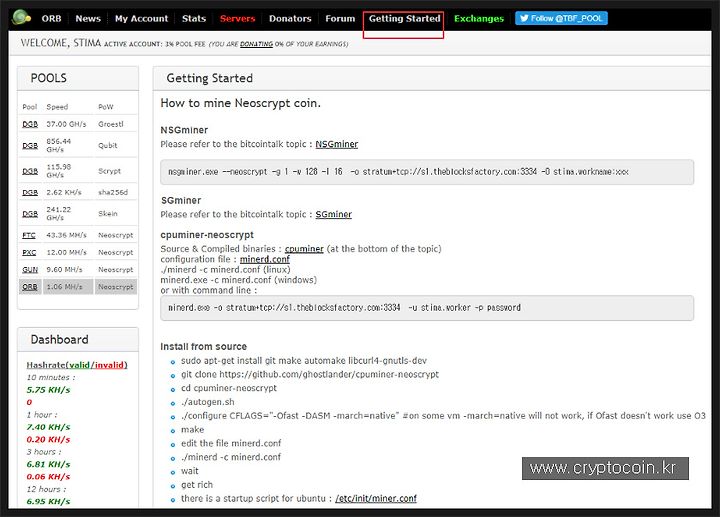The height and width of the screenshot is (517, 720).
Task: Open the cpuminer binaries link
Action: coord(304,249)
